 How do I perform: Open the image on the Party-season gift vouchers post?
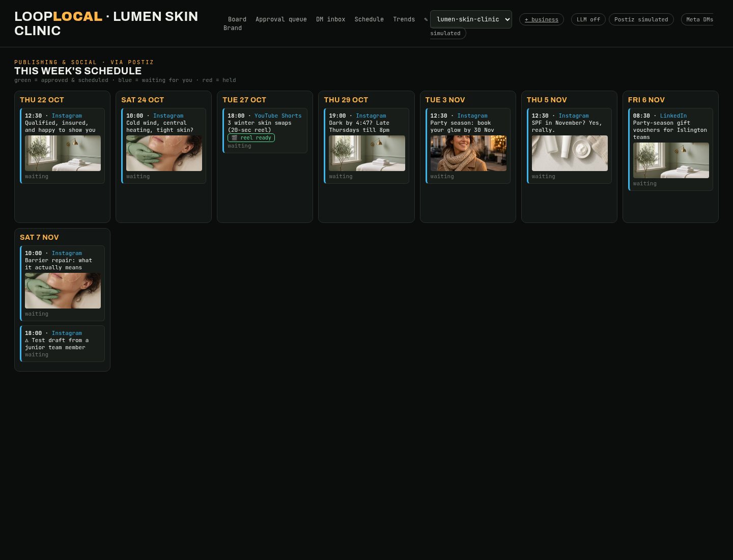[671, 160]
